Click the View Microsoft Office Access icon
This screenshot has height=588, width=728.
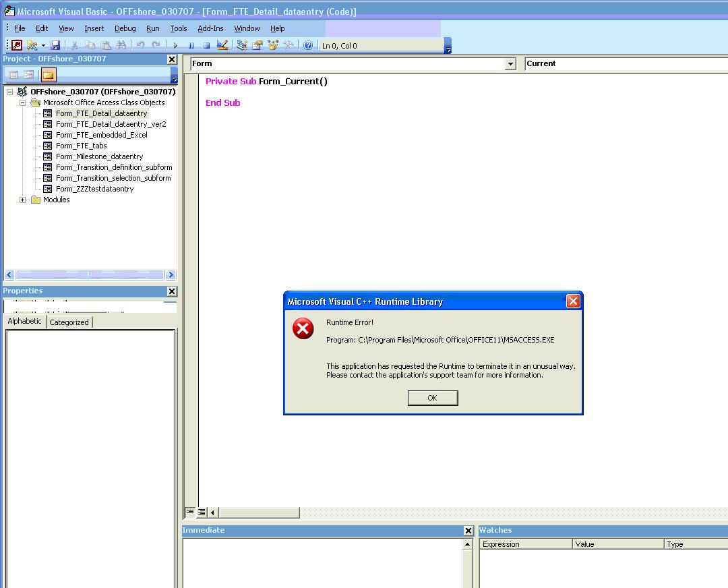(x=17, y=45)
